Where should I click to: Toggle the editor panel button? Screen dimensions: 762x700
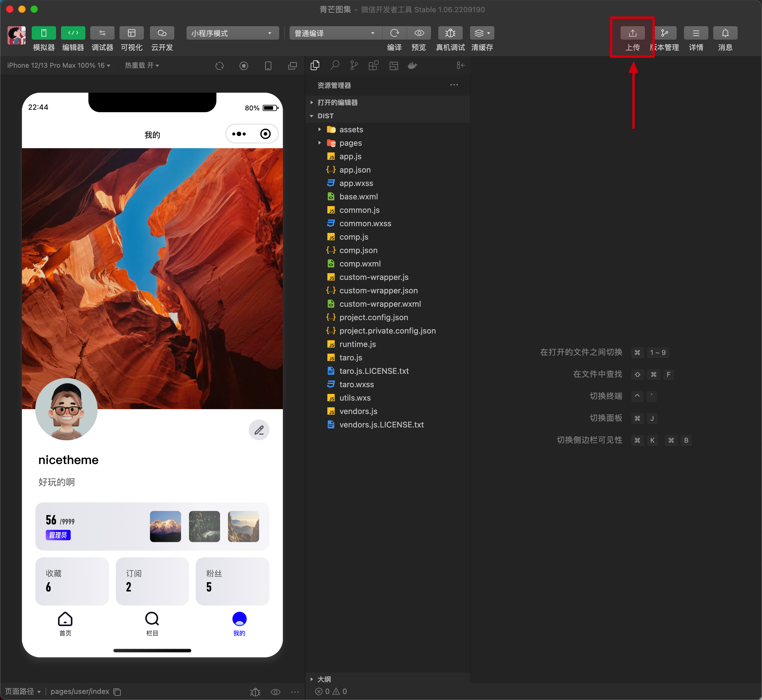click(x=73, y=33)
